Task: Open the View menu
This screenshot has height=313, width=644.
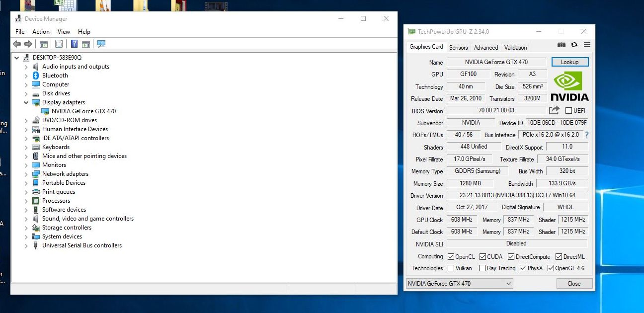Action: click(x=64, y=32)
